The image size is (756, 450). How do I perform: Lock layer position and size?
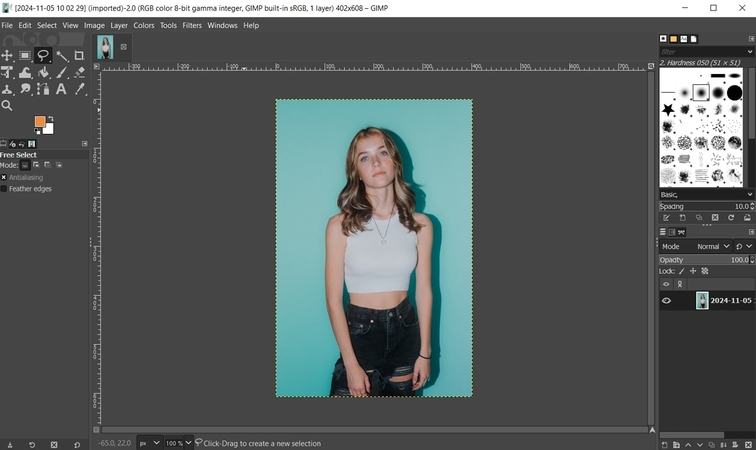click(x=693, y=271)
